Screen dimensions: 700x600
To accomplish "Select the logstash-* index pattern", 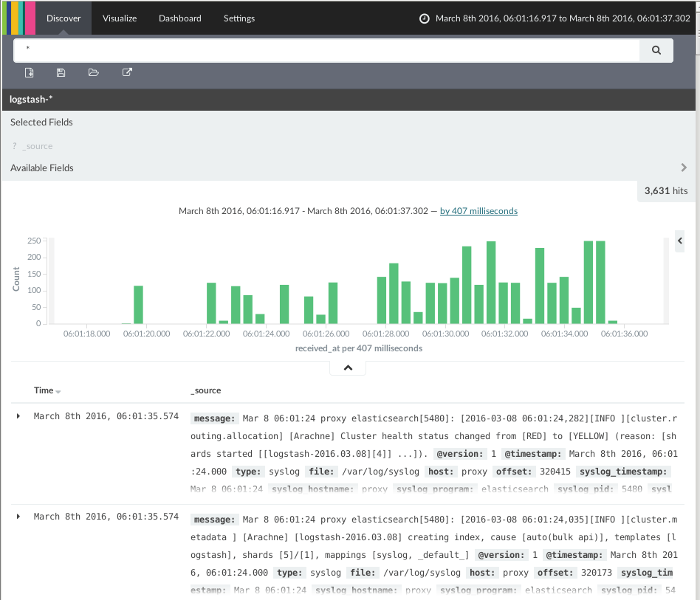I will pyautogui.click(x=31, y=100).
